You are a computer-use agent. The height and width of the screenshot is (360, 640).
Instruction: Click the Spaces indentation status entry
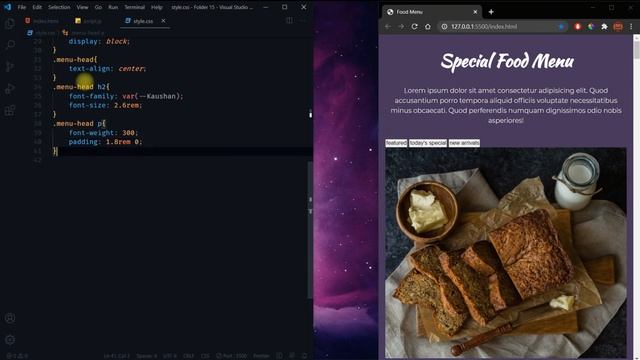147,356
